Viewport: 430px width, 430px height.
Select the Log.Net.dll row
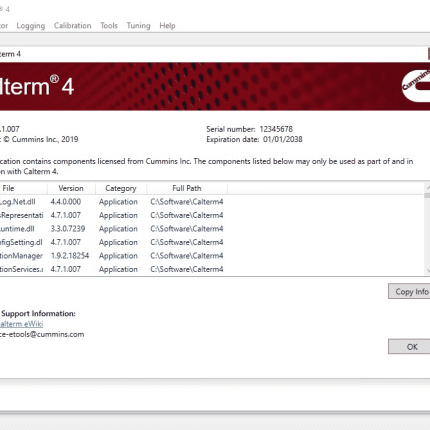pos(212,202)
